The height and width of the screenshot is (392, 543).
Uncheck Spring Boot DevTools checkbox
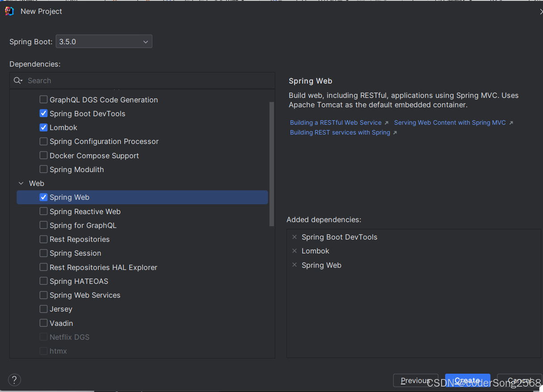43,114
